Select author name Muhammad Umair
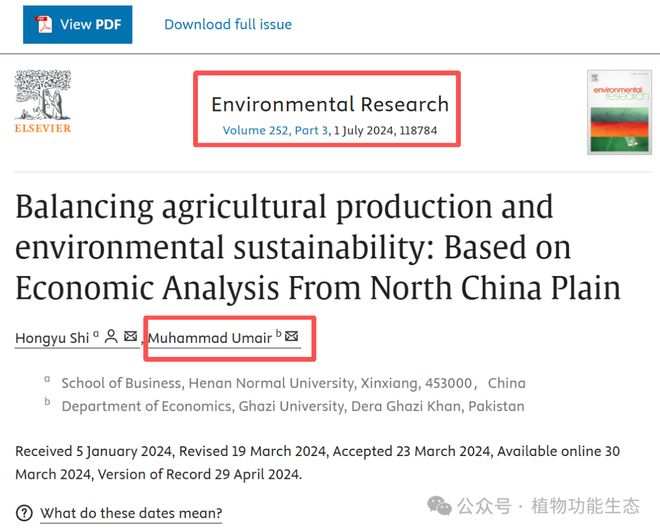Screen dimensions: 660x532 coord(210,338)
